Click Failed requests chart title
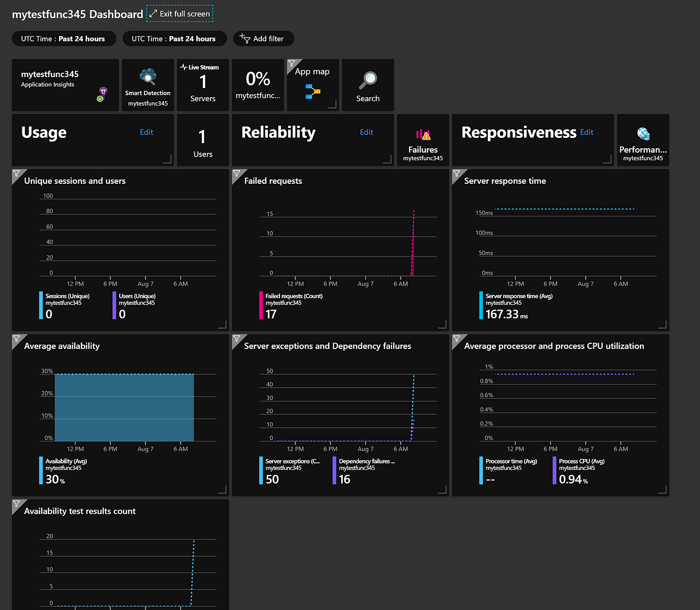This screenshot has height=610, width=700. pyautogui.click(x=273, y=181)
